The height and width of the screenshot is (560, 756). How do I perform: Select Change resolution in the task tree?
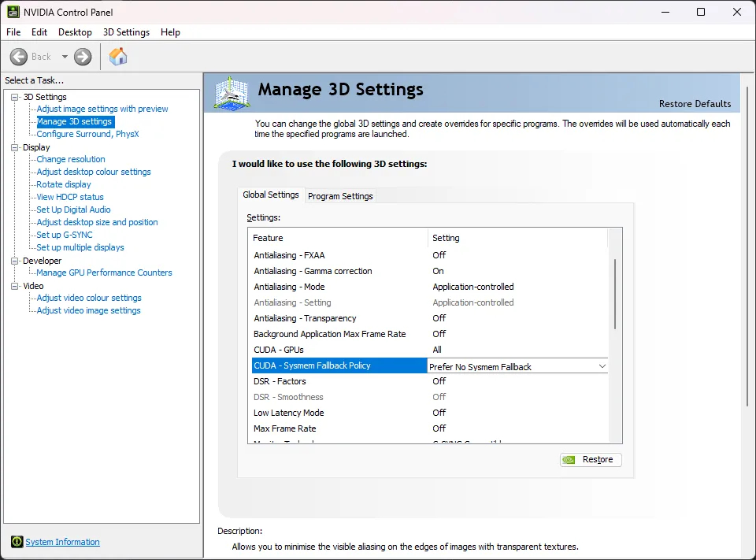[x=71, y=159]
